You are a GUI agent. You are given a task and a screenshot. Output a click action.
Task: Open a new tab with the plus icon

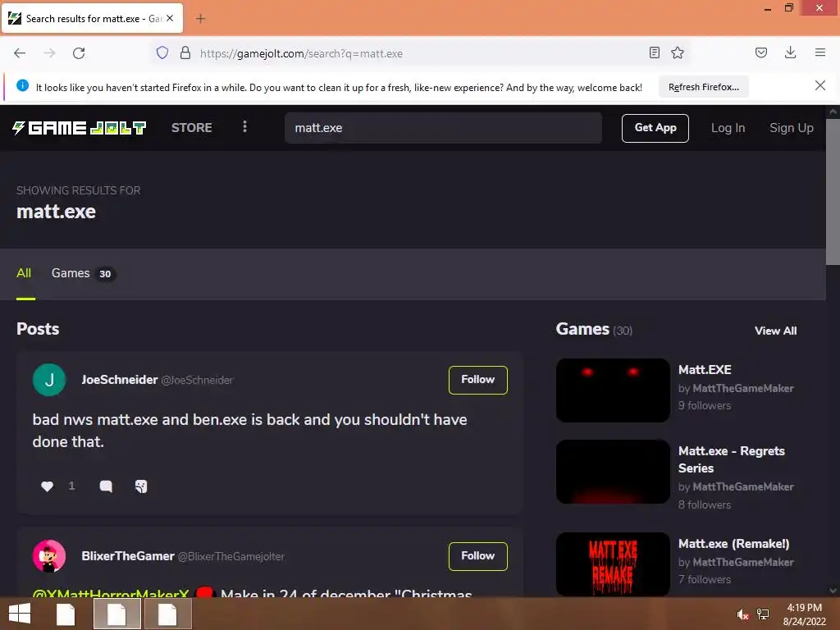coord(200,19)
